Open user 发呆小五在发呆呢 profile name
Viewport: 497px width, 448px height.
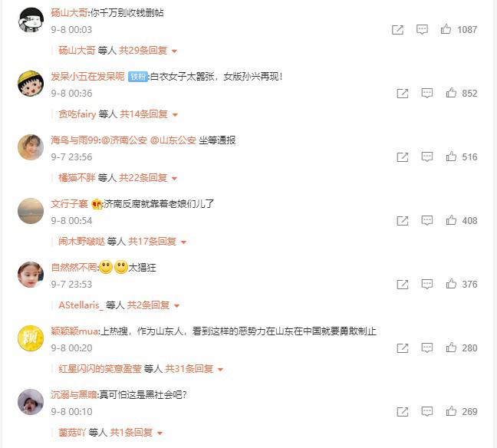coord(87,77)
